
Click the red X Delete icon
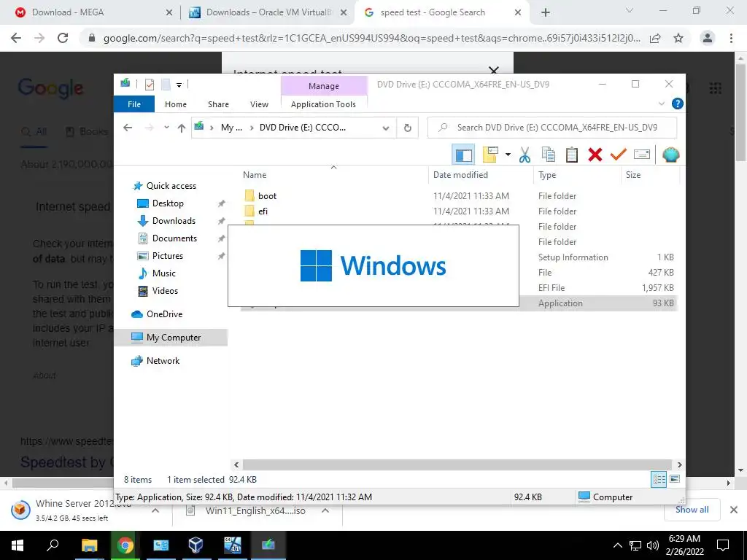click(595, 155)
